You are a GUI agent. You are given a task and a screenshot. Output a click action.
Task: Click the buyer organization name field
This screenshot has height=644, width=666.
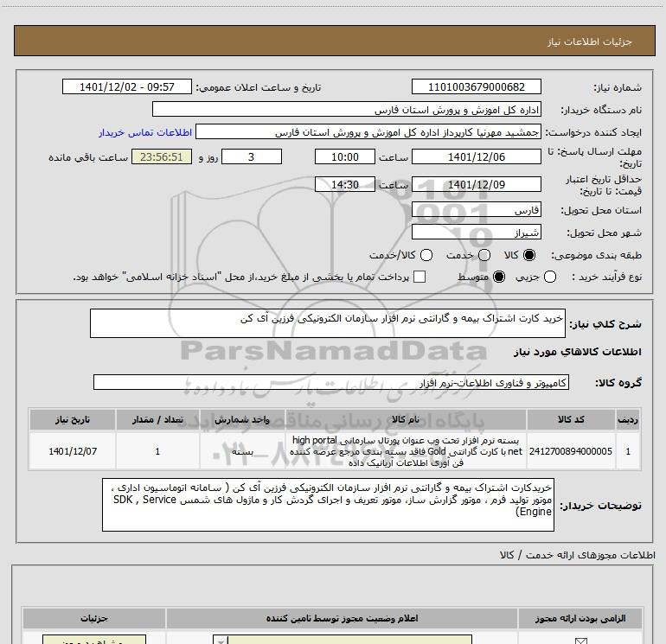point(347,110)
